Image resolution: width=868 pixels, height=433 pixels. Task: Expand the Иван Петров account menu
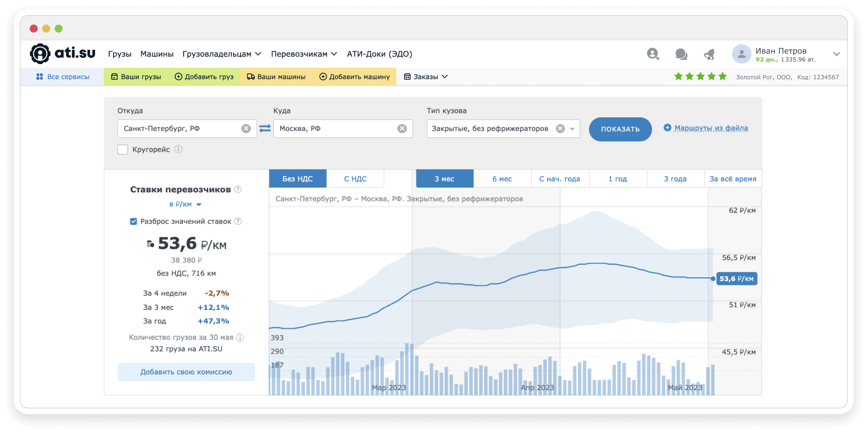(837, 54)
